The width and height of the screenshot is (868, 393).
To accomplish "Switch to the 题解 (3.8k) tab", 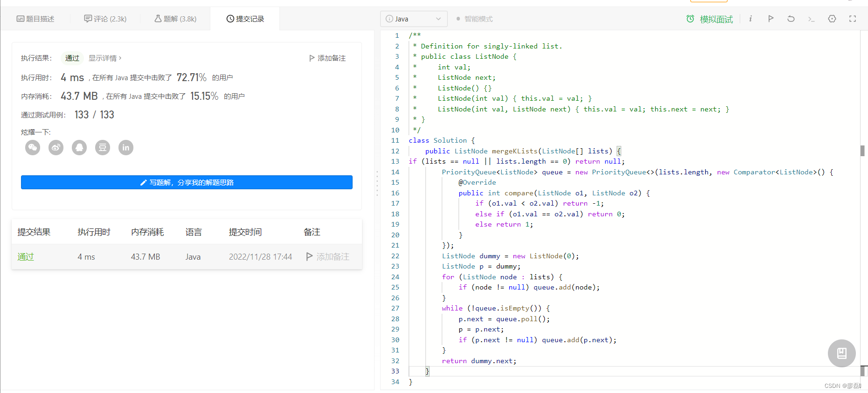I will pos(175,19).
